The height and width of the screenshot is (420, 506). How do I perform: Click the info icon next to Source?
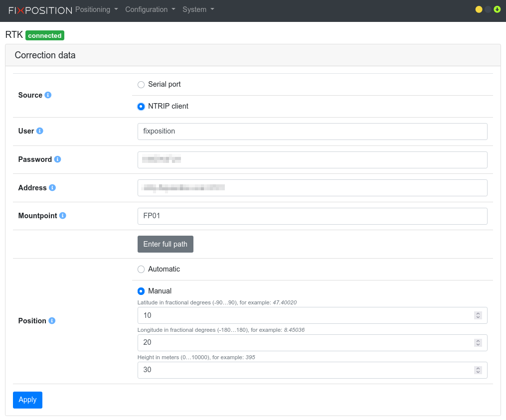click(x=48, y=95)
